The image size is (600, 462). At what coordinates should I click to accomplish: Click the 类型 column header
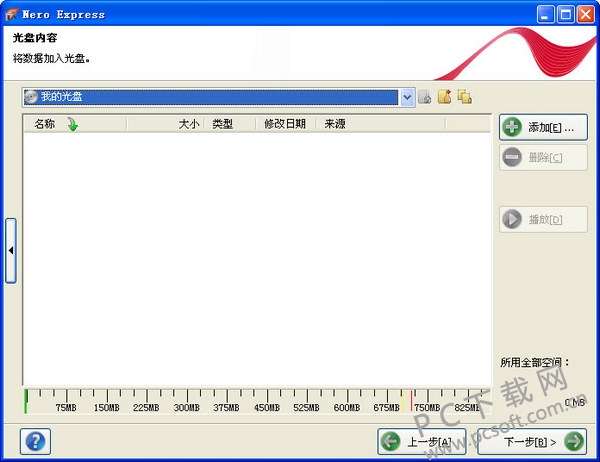(x=223, y=124)
